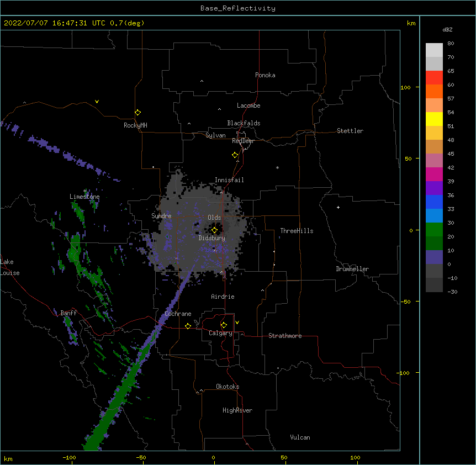476x465 pixels.
Task: Click the yellow diamond marker below Cochrane
Action: 188,326
